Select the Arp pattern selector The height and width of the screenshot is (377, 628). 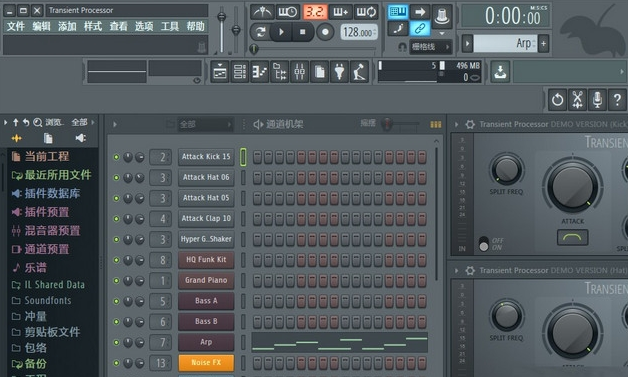[505, 43]
